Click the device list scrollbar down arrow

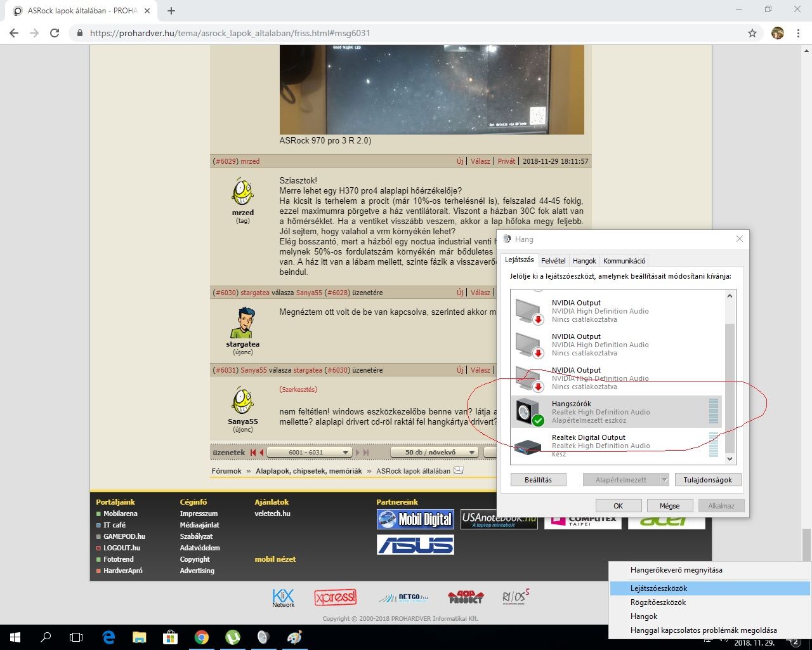[x=730, y=458]
